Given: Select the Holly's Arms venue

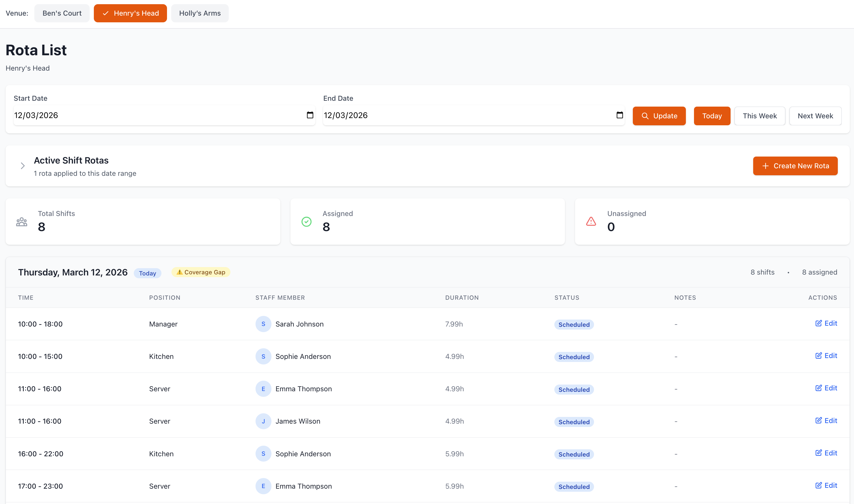Looking at the screenshot, I should click(199, 13).
